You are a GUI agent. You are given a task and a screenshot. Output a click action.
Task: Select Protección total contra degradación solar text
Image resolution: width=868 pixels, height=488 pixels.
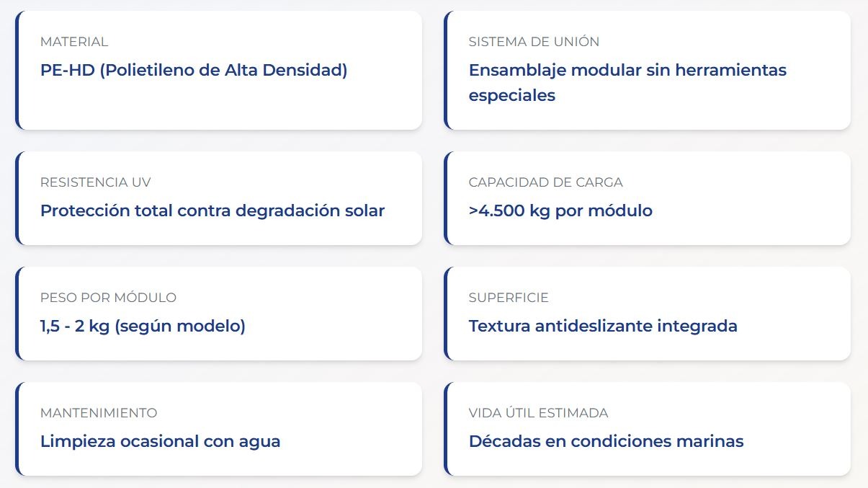tap(212, 210)
